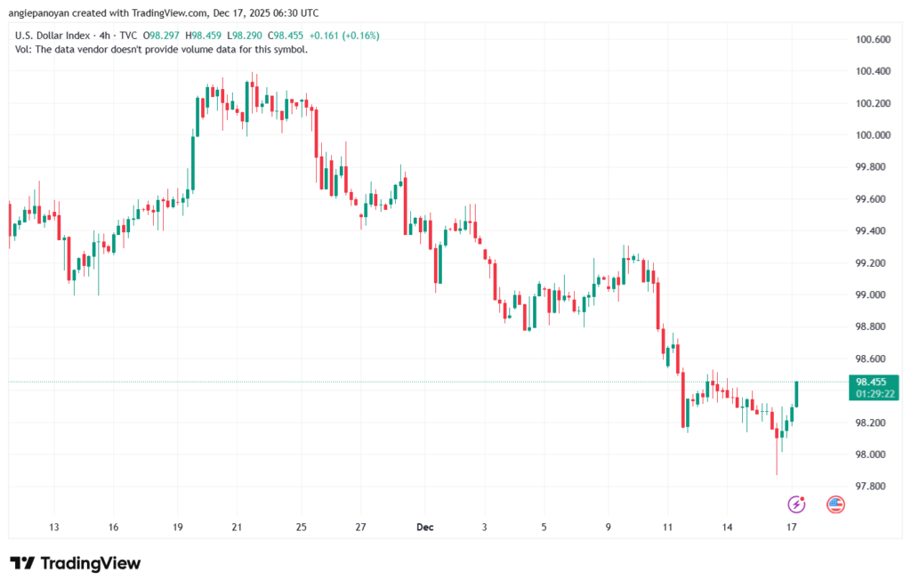
Task: Click the TVC exchange label
Action: tap(128, 35)
